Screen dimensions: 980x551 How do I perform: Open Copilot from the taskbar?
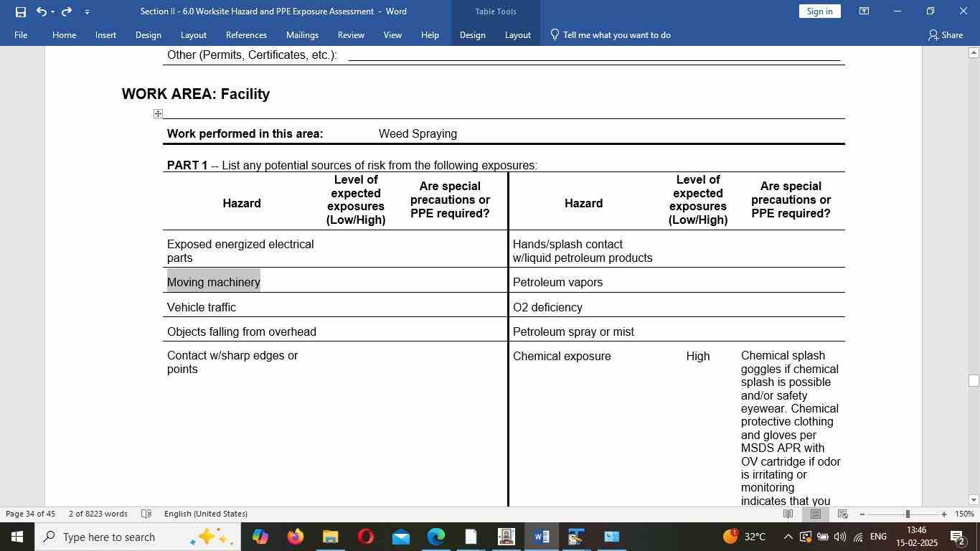pos(260,537)
